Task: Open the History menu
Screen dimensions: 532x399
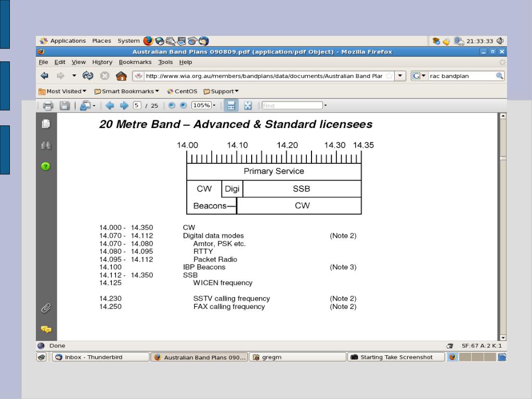Action: pyautogui.click(x=102, y=62)
